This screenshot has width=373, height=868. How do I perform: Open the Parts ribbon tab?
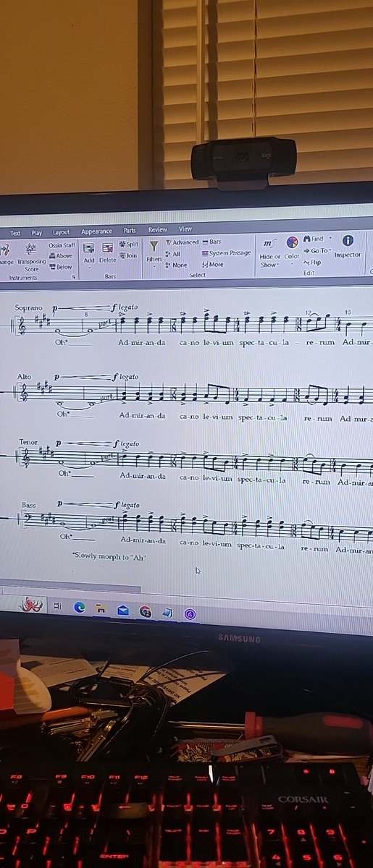click(x=130, y=231)
